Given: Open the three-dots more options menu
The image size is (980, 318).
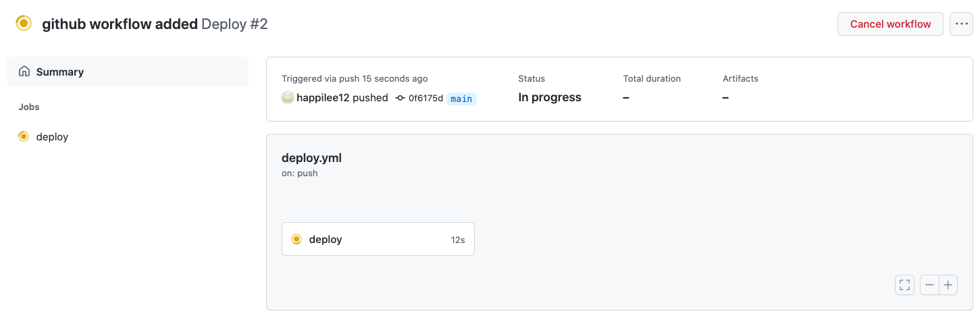Looking at the screenshot, I should point(961,24).
